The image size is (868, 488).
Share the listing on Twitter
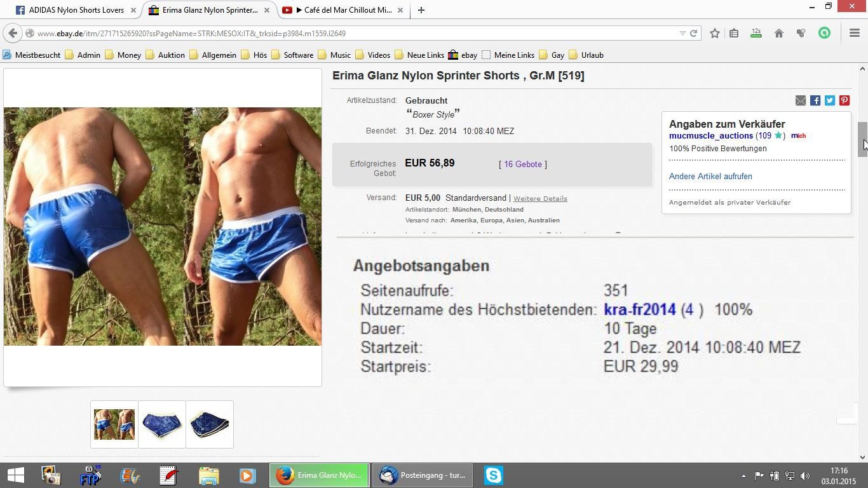click(x=830, y=100)
